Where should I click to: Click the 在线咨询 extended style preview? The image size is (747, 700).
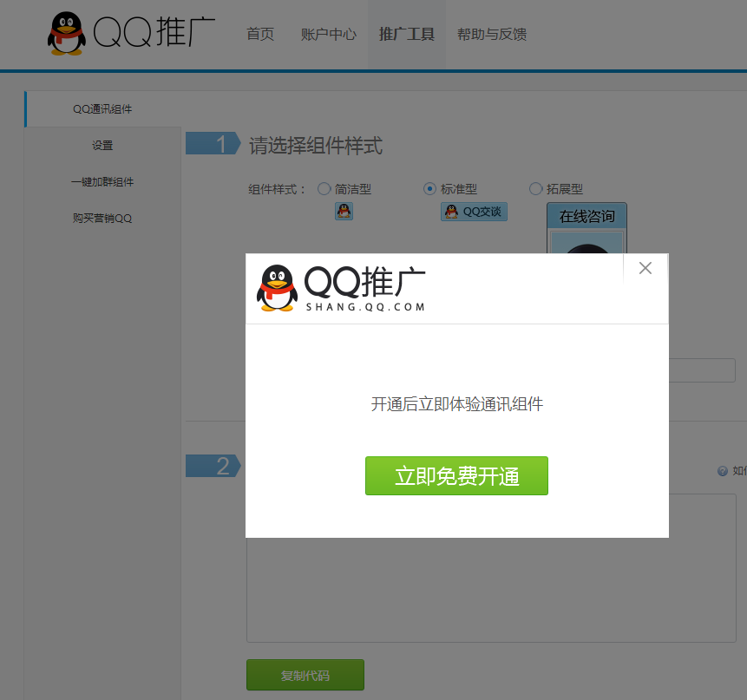click(x=586, y=228)
